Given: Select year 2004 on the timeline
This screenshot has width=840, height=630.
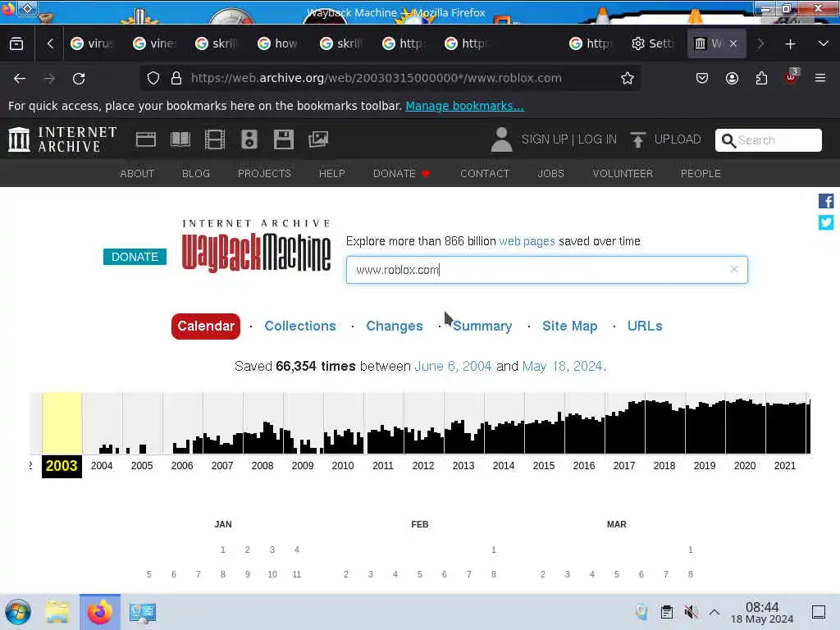Looking at the screenshot, I should point(102,466).
